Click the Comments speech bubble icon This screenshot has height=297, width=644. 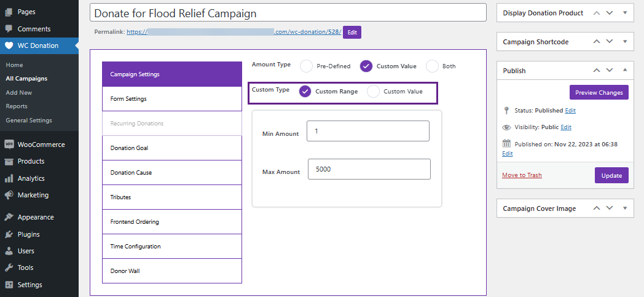coord(9,29)
